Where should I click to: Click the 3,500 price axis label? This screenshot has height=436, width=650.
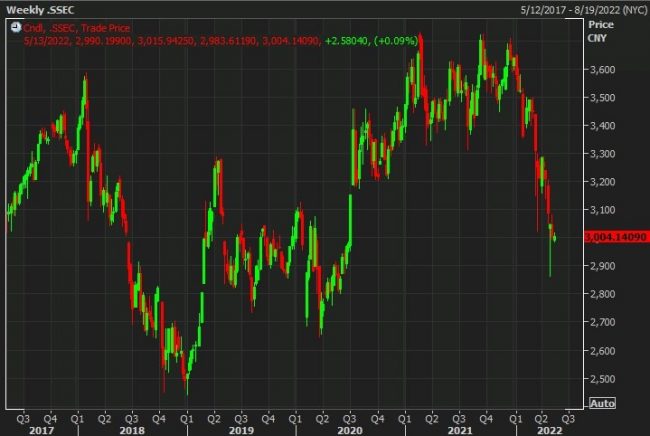(602, 97)
